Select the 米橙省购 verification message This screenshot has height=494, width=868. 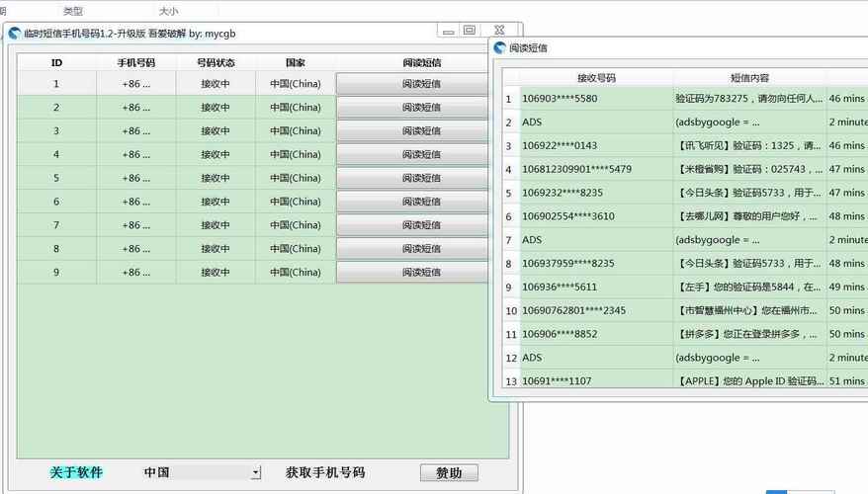(749, 169)
